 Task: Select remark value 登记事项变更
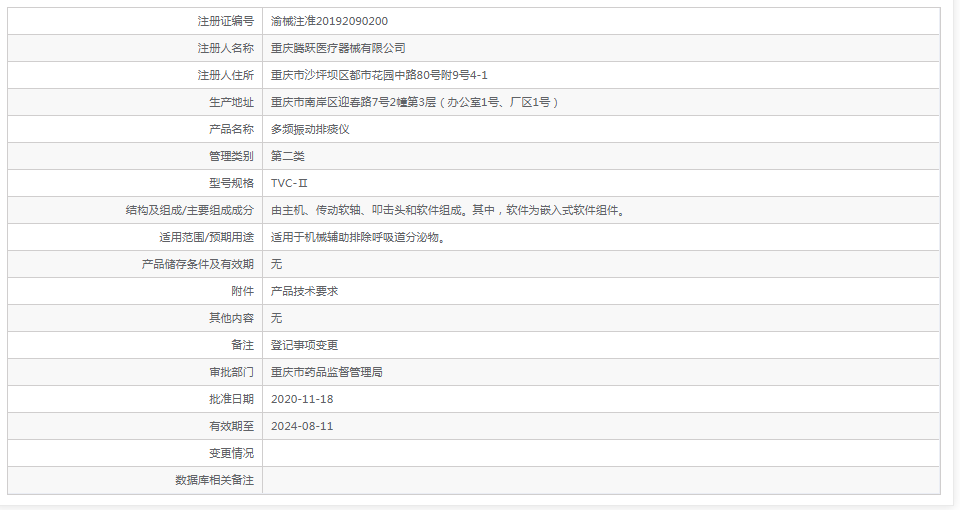pyautogui.click(x=304, y=345)
